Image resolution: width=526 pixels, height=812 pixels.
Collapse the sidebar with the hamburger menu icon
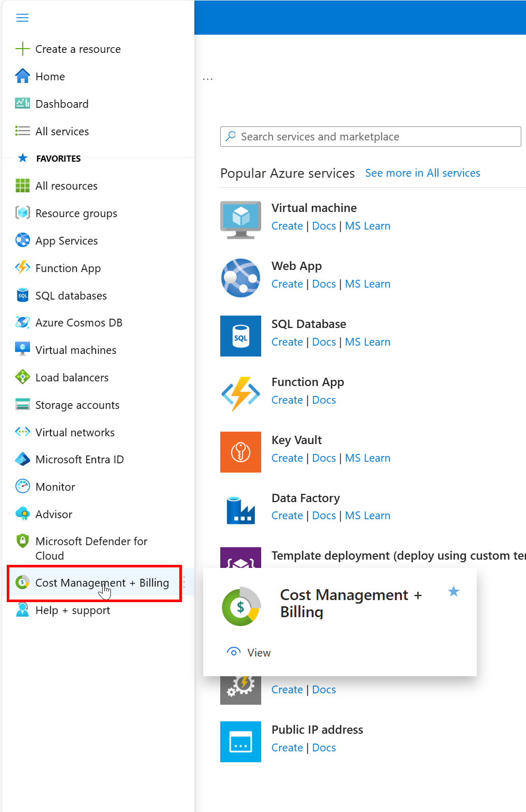22,18
